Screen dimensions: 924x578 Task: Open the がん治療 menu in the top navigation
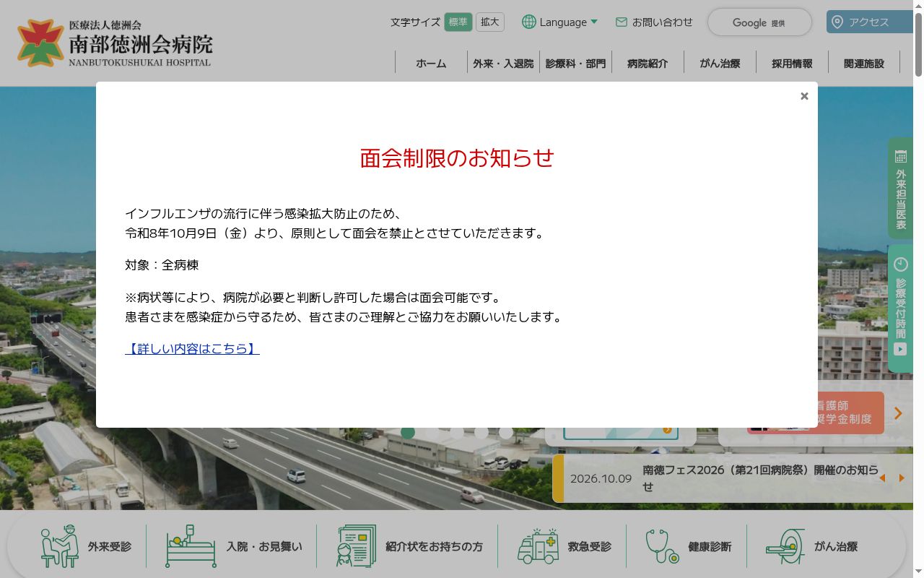(720, 64)
